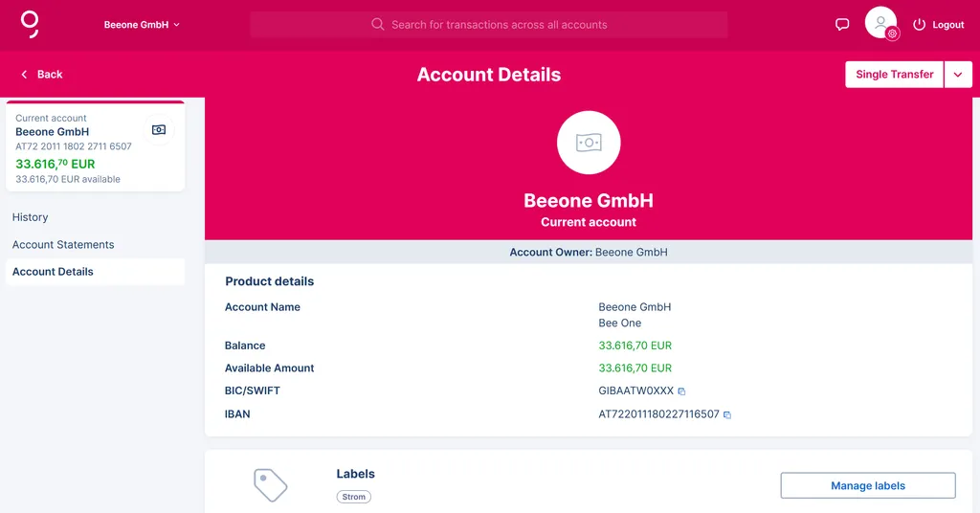Click the Account Owner row

(589, 252)
